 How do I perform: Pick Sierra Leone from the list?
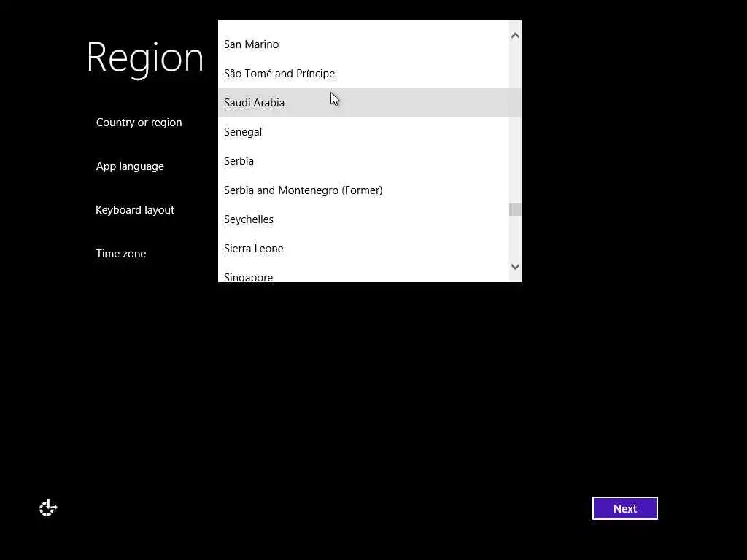pyautogui.click(x=363, y=248)
